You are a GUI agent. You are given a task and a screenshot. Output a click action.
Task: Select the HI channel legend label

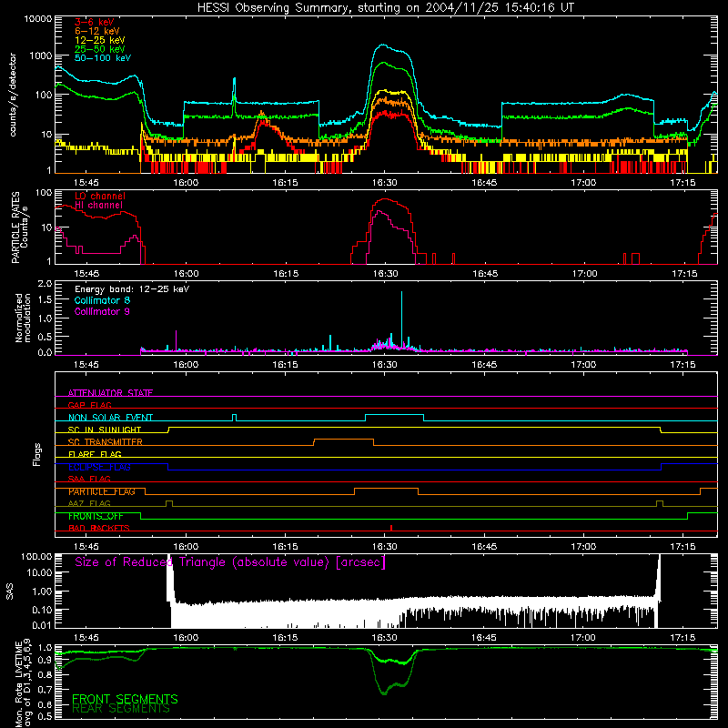[x=98, y=206]
